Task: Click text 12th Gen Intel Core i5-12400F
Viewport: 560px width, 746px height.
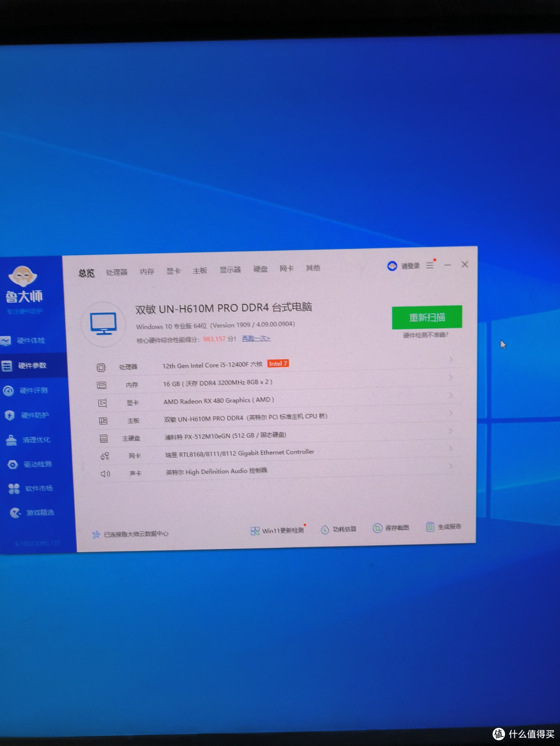Action: click(x=205, y=366)
